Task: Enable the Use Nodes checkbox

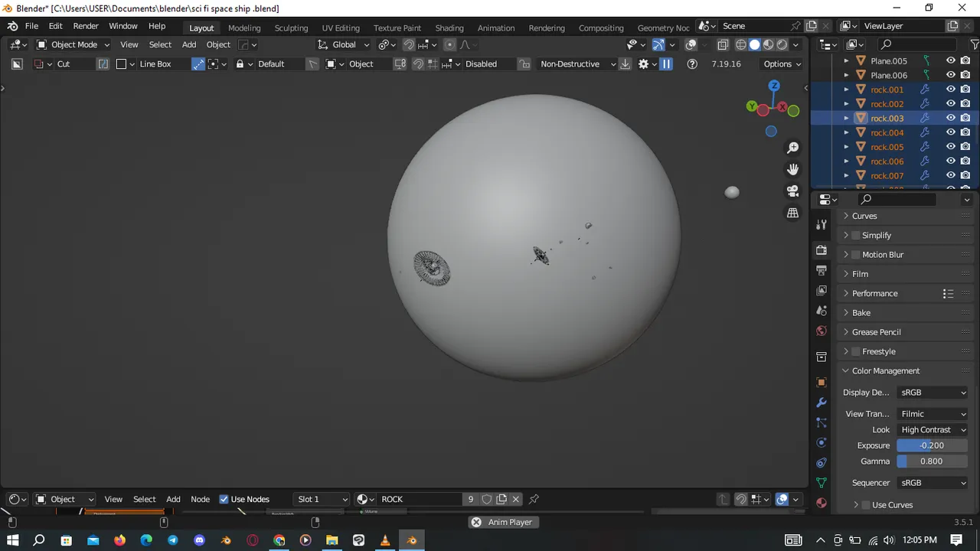Action: [224, 499]
